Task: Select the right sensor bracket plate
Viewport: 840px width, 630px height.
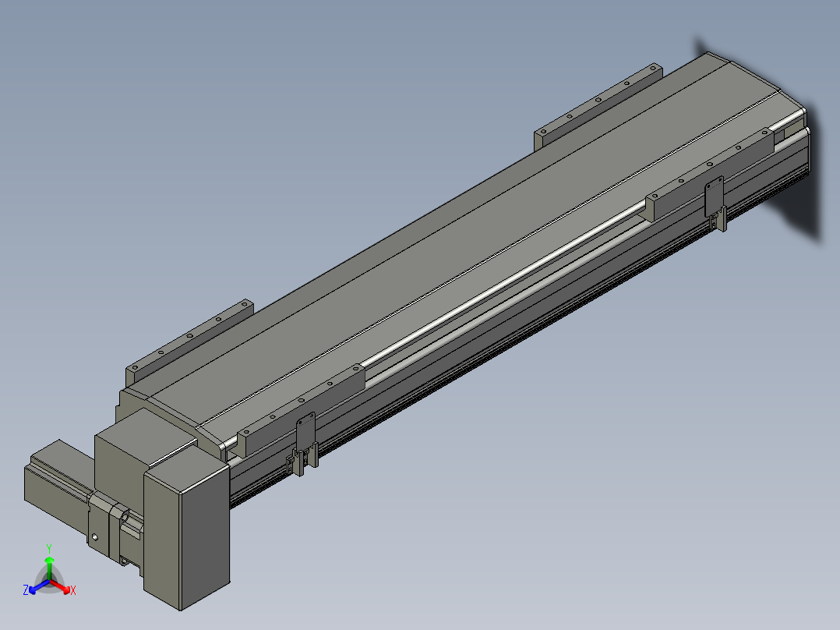Action: 715,196
